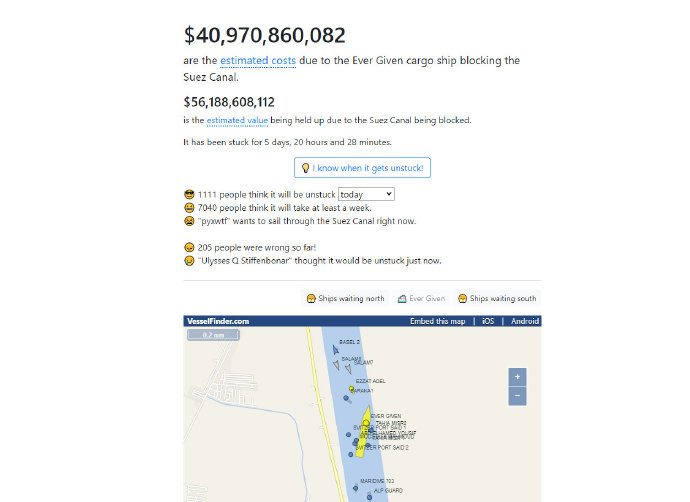Show ships waiting north
Viewport: 690px width, 502px height.
[x=346, y=298]
